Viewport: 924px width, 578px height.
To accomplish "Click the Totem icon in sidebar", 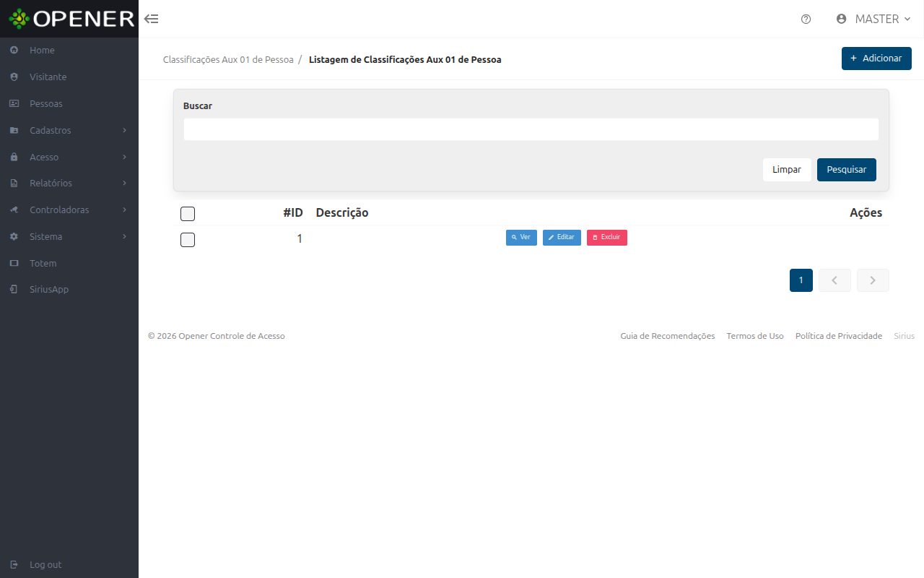I will pos(14,264).
